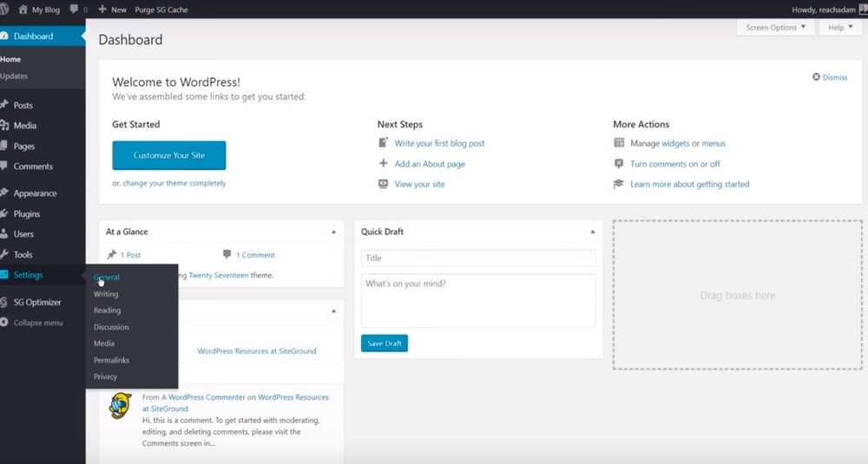Click the Quick Draft Title field

point(478,258)
